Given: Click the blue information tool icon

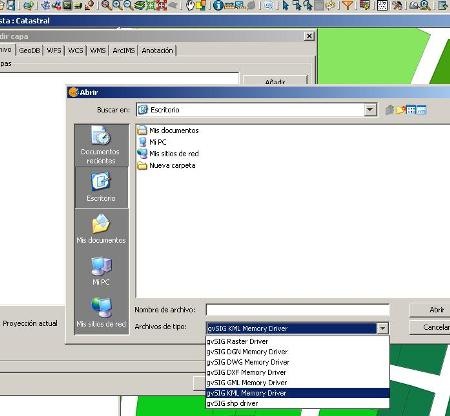Looking at the screenshot, I should (x=218, y=5).
